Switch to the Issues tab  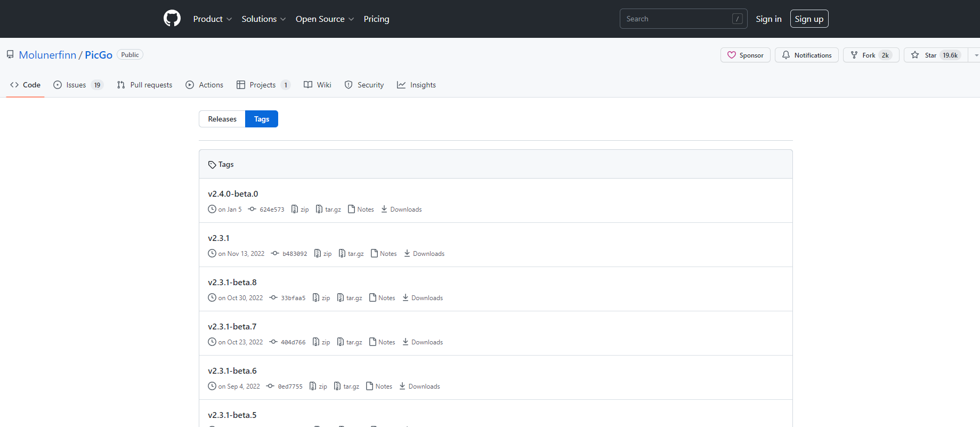click(78, 85)
